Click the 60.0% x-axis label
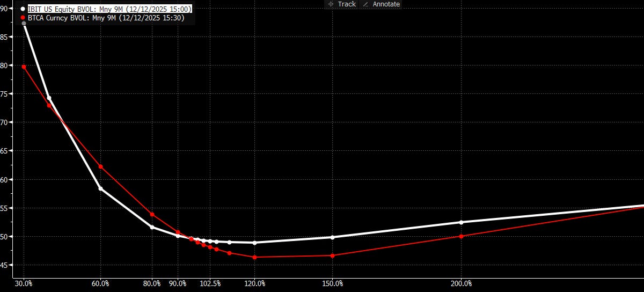Image resolution: width=644 pixels, height=292 pixels. [100, 283]
